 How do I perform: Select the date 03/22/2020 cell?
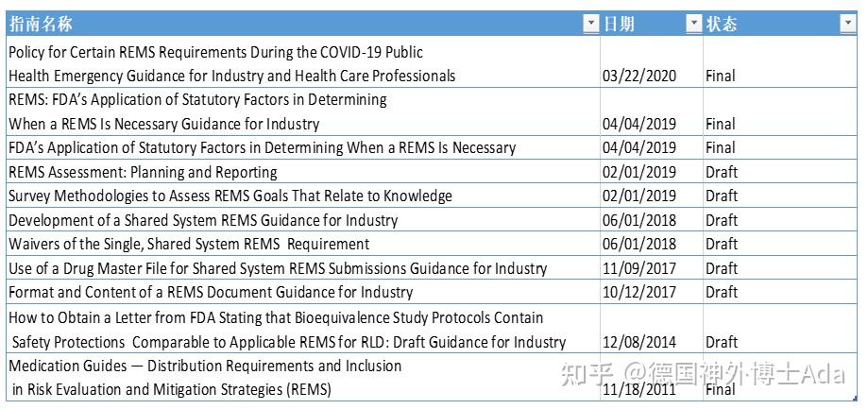pyautogui.click(x=639, y=76)
